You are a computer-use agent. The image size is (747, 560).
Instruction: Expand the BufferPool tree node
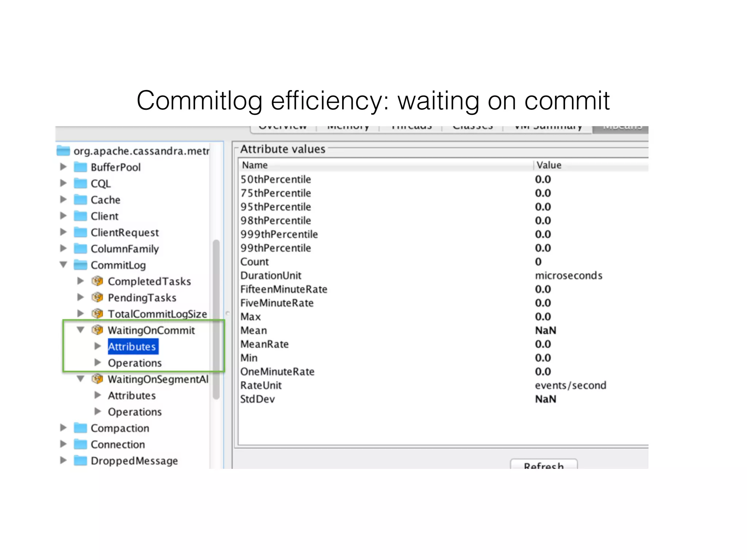[63, 167]
